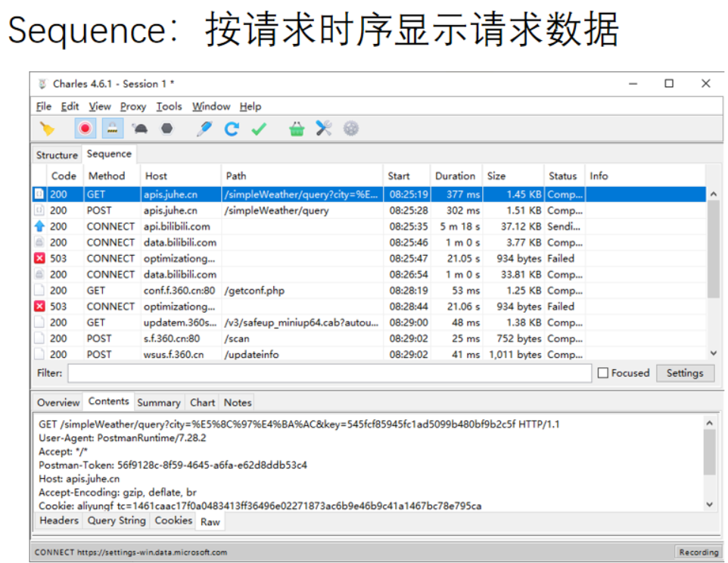
Task: Click lock icon of data.bilibili.com 08:25:46 row
Action: click(x=40, y=242)
